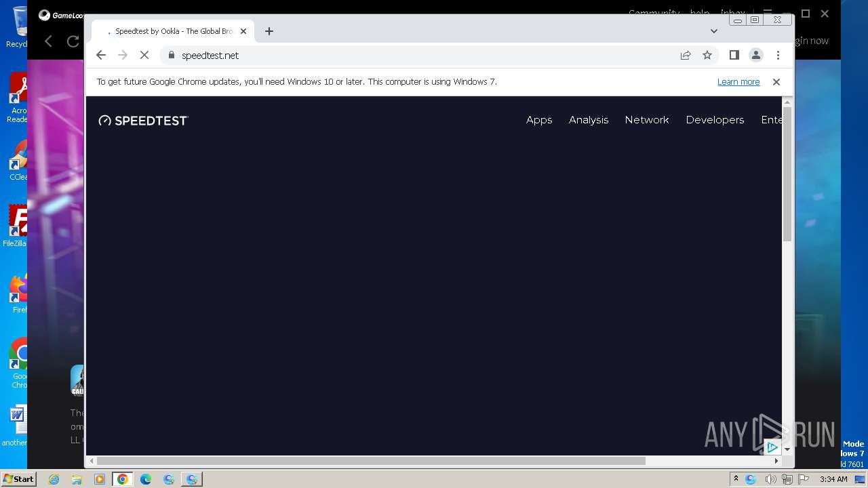Screen dimensions: 868x488
Task: Share this page using the share icon
Action: point(686,55)
